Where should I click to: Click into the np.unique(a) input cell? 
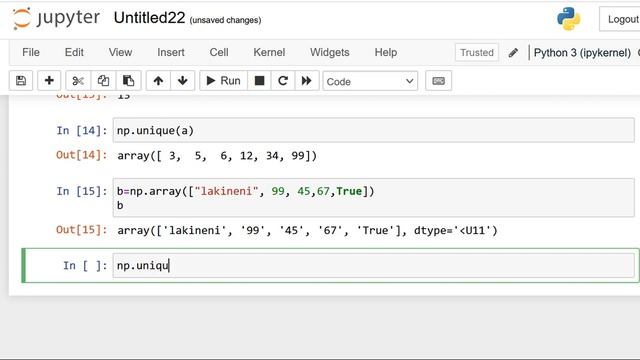pyautogui.click(x=373, y=131)
